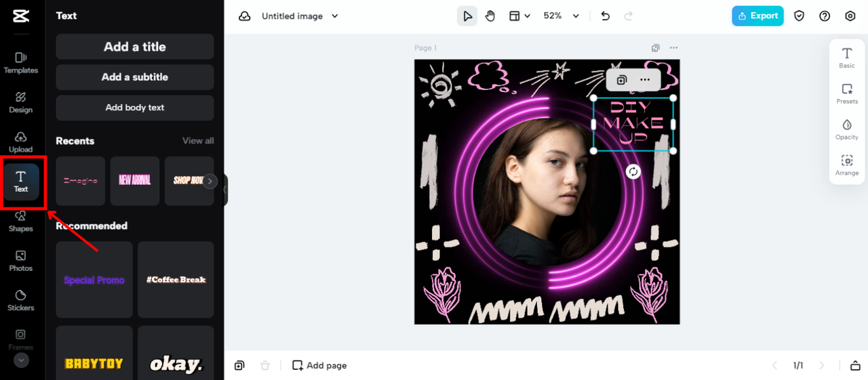
Task: Click the cloud save status icon
Action: pos(245,16)
